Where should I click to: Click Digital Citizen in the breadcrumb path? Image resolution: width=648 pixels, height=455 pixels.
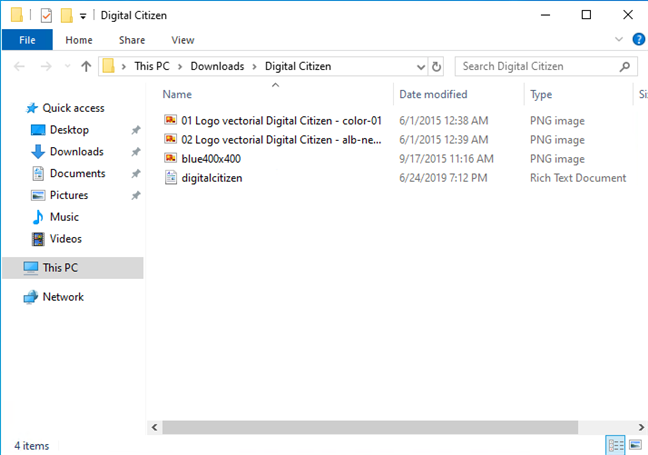(298, 66)
